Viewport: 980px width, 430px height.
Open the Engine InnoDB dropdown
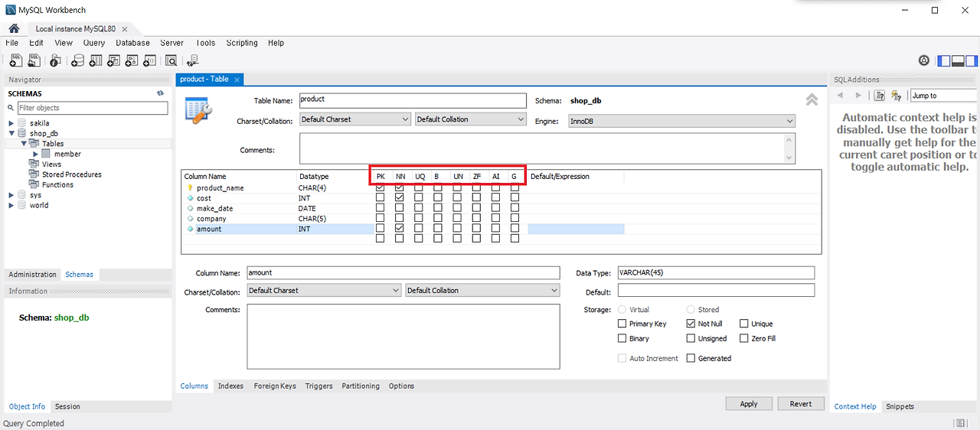(681, 121)
